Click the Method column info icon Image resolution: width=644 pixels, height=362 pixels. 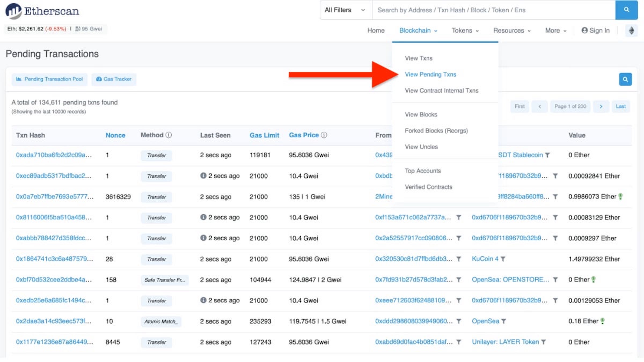click(169, 135)
